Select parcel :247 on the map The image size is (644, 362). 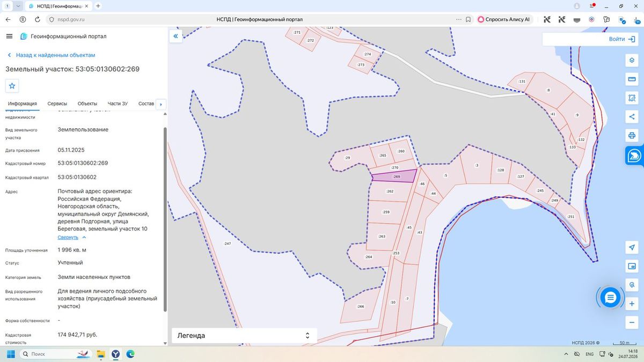227,243
